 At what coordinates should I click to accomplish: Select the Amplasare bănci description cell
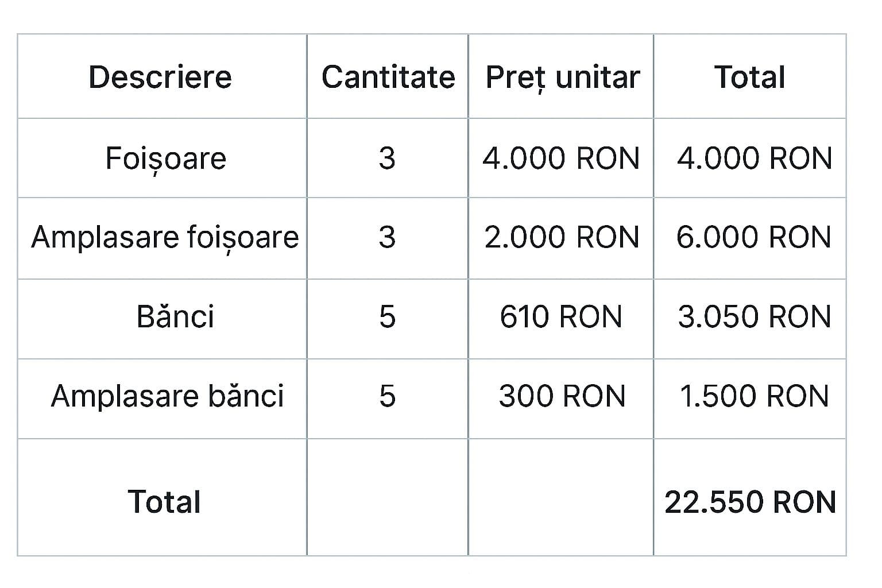(x=167, y=396)
